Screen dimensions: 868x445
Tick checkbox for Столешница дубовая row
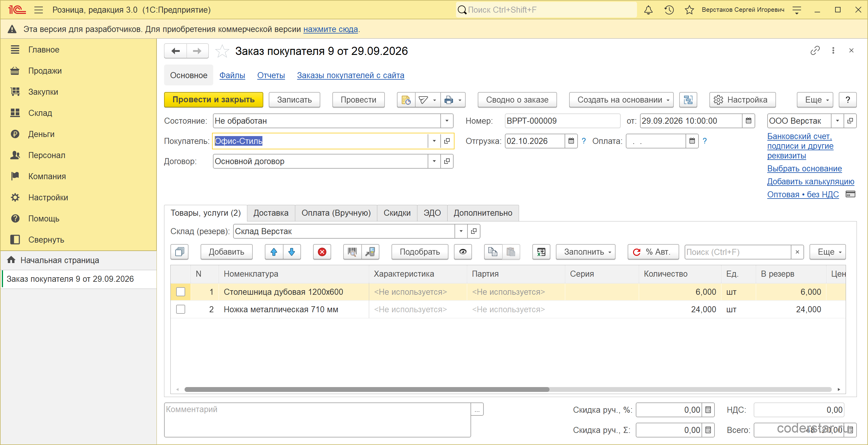point(181,292)
